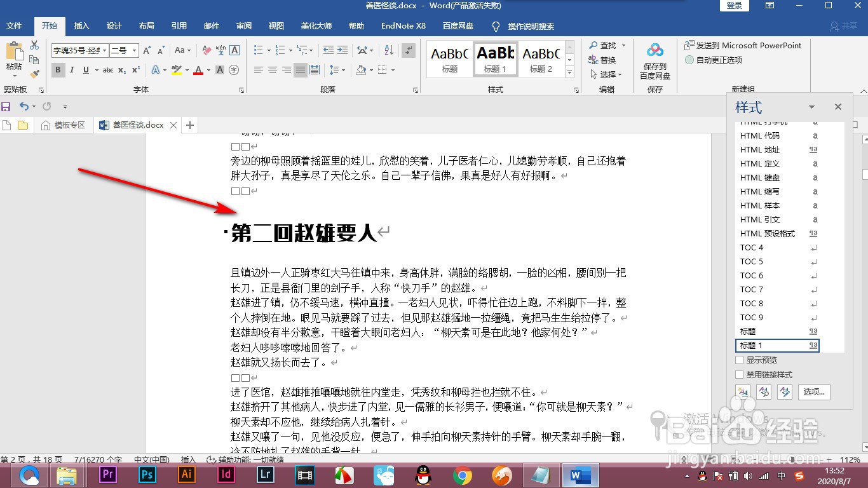
Task: Expand the styles gallery more arrow
Action: 570,72
